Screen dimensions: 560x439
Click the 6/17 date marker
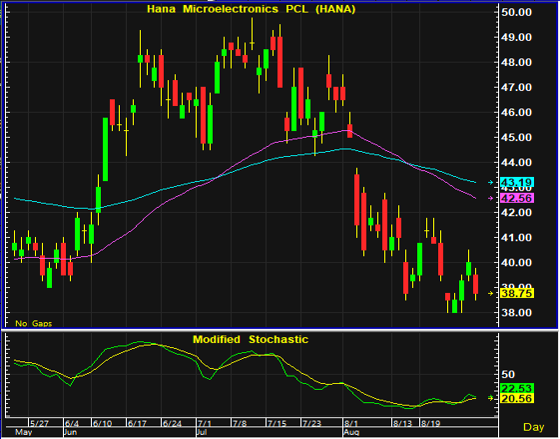137,424
